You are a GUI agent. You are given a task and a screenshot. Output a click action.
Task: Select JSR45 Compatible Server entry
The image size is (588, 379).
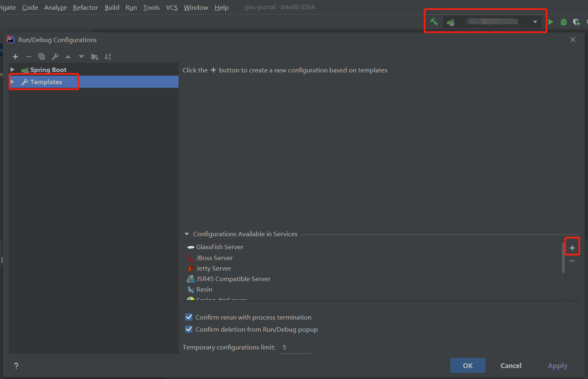[233, 279]
